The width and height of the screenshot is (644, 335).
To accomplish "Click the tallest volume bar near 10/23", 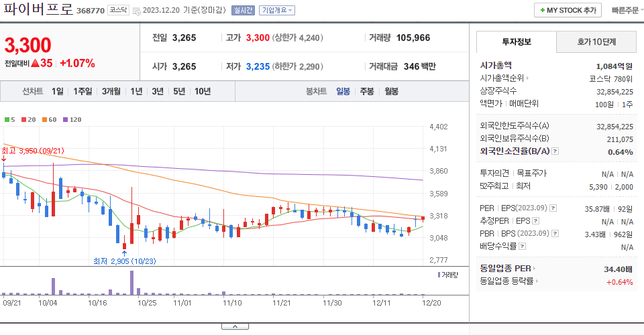I will [132, 283].
